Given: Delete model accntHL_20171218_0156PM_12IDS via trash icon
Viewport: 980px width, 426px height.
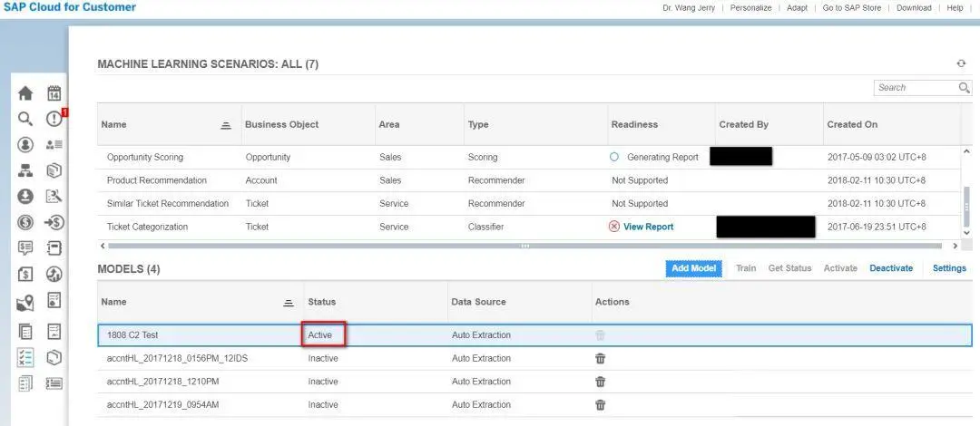Looking at the screenshot, I should coord(600,359).
